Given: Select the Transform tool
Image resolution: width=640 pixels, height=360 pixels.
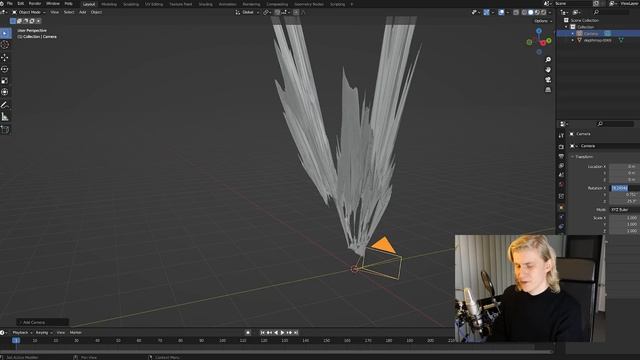Looking at the screenshot, I should (5, 92).
